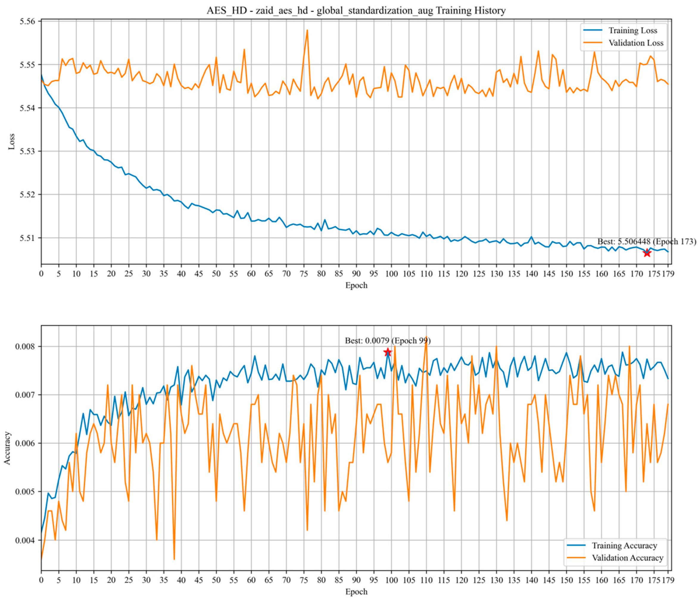The height and width of the screenshot is (603, 700).
Task: Click the 0.008 tick on the accuracy axis
Action: pyautogui.click(x=26, y=347)
